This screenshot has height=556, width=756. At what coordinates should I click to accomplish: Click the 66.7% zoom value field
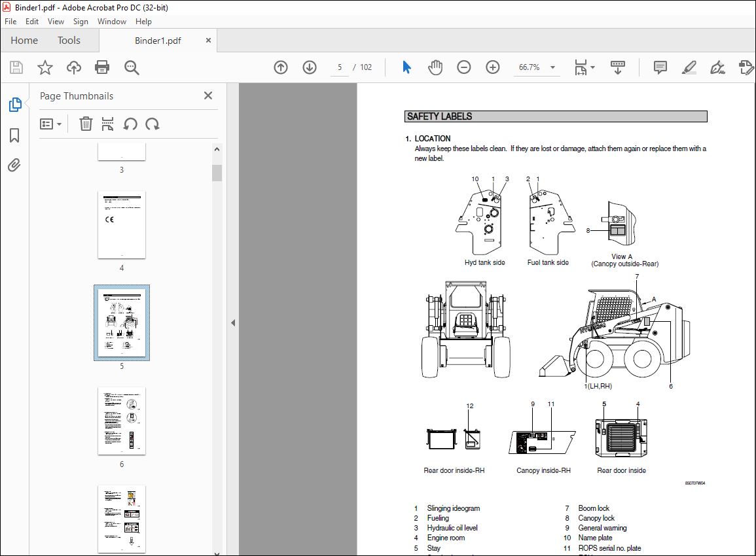coord(530,67)
